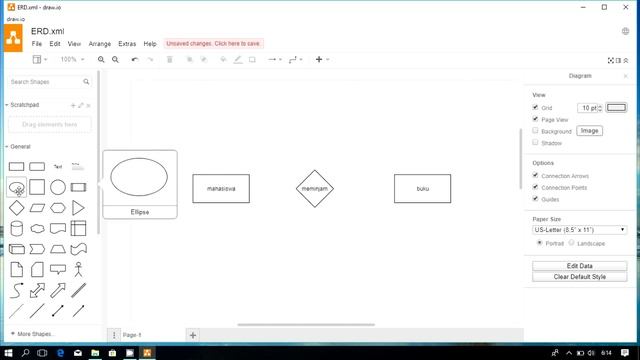Click the Undo toolbar icon
Viewport: 640px width, 360px height.
pyautogui.click(x=135, y=60)
